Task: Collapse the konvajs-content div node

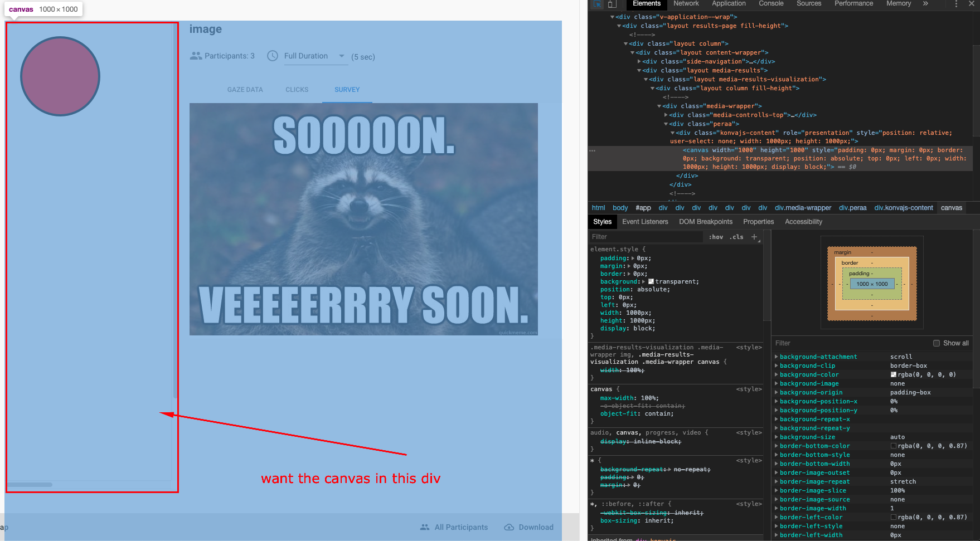Action: (672, 133)
